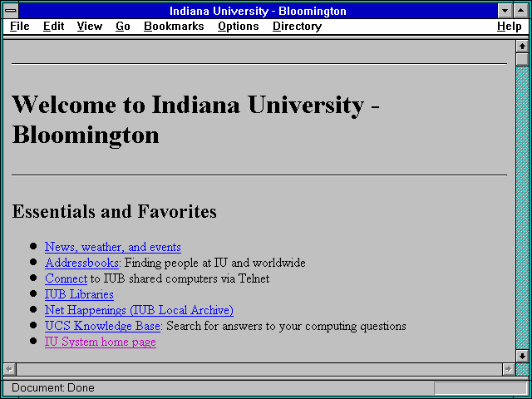
Task: Open the File menu
Action: click(20, 27)
